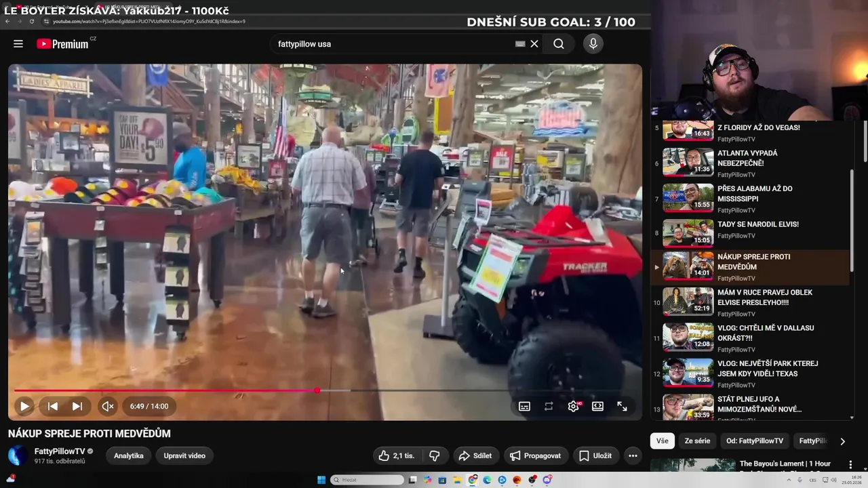
Task: Clear the search box with the X
Action: [534, 43]
